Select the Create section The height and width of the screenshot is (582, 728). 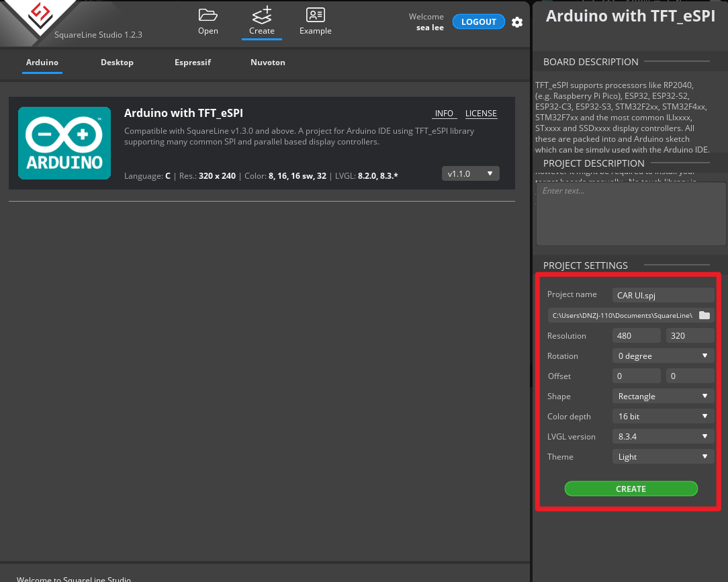[x=262, y=22]
